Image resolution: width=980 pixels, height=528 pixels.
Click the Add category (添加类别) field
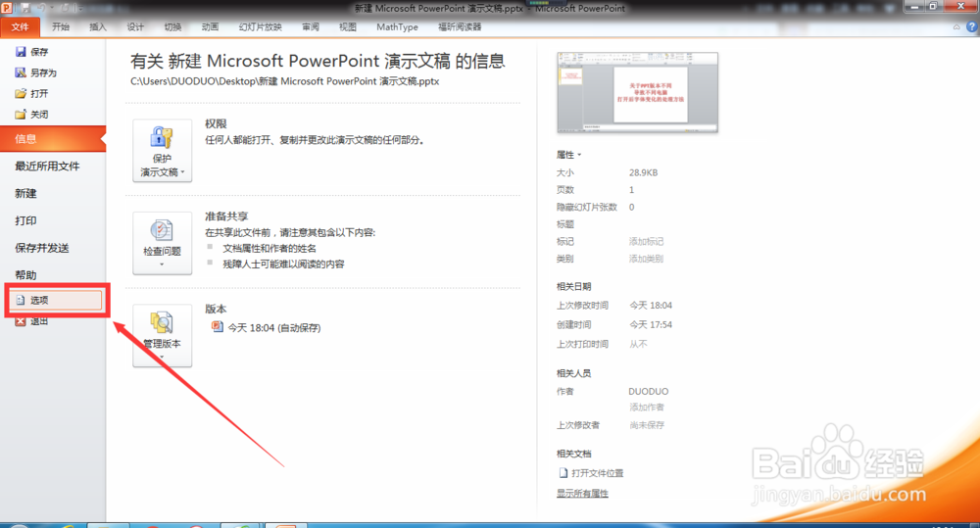click(646, 259)
